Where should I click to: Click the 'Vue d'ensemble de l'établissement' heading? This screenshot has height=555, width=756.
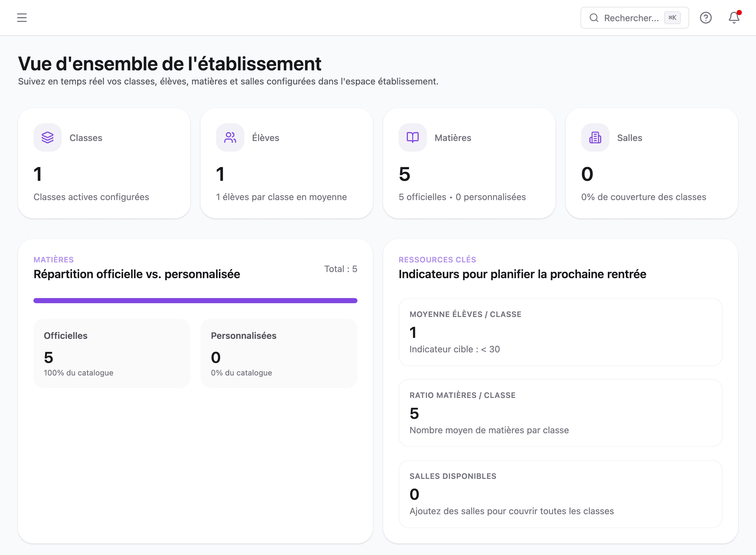pyautogui.click(x=170, y=64)
